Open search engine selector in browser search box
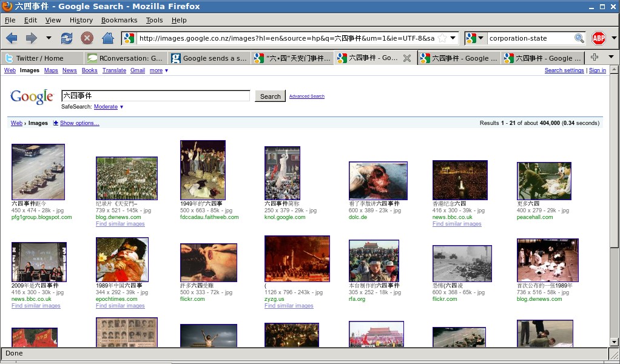620x364 pixels. [x=474, y=38]
